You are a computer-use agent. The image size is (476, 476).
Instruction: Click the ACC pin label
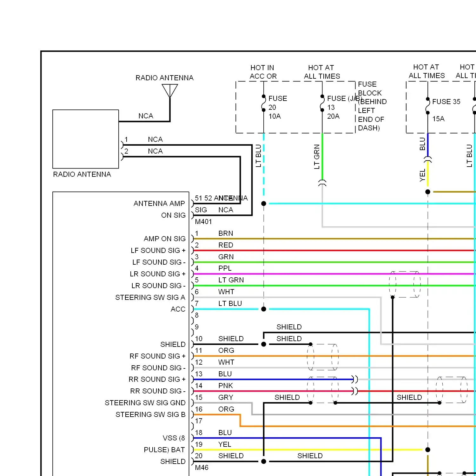point(178,309)
